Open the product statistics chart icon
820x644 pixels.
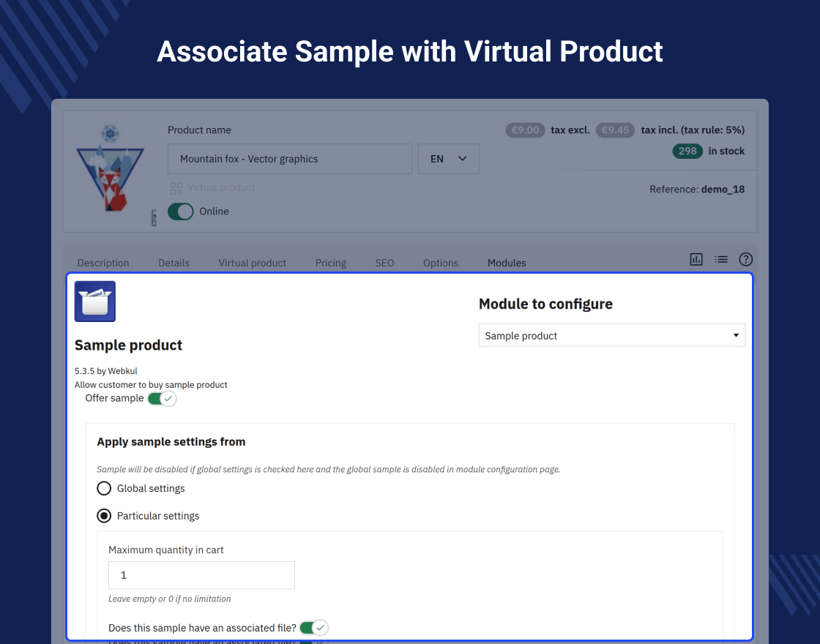[696, 259]
